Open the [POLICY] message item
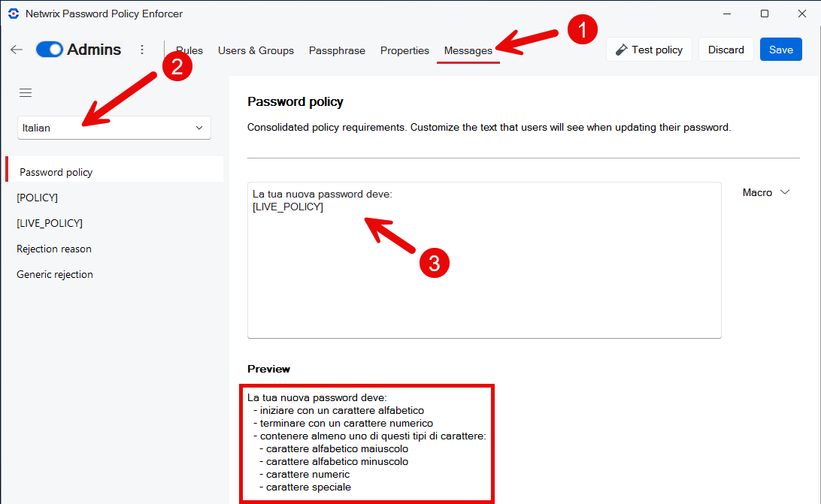 click(x=38, y=198)
